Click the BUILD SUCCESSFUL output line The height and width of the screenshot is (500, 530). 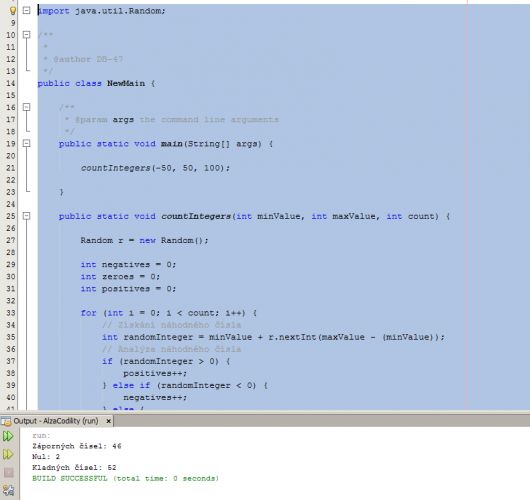coord(125,478)
